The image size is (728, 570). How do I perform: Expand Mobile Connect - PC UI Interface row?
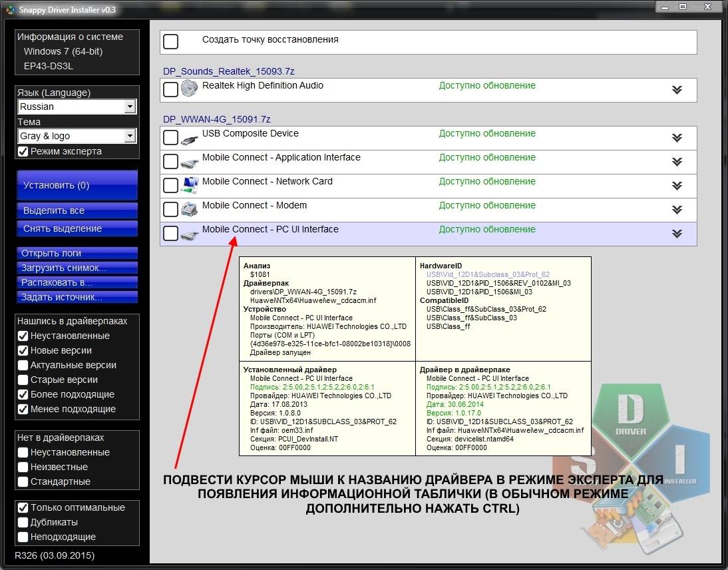[x=677, y=234]
